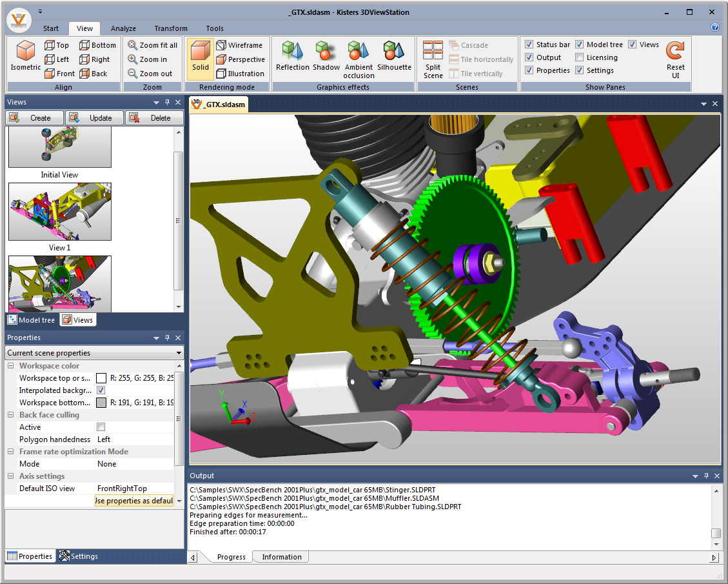Screen dimensions: 728x584
Task: Activate Ambient occlusion effect
Action: click(359, 52)
